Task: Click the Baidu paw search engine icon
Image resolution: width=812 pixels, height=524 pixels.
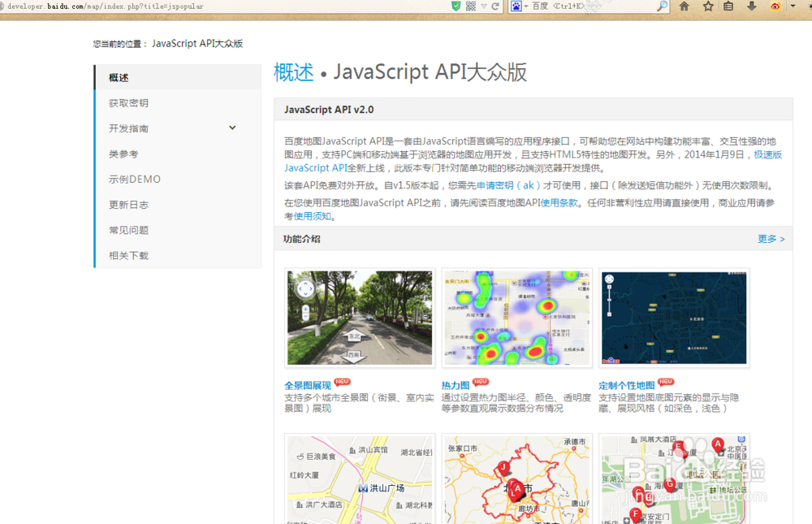Action: [516, 6]
